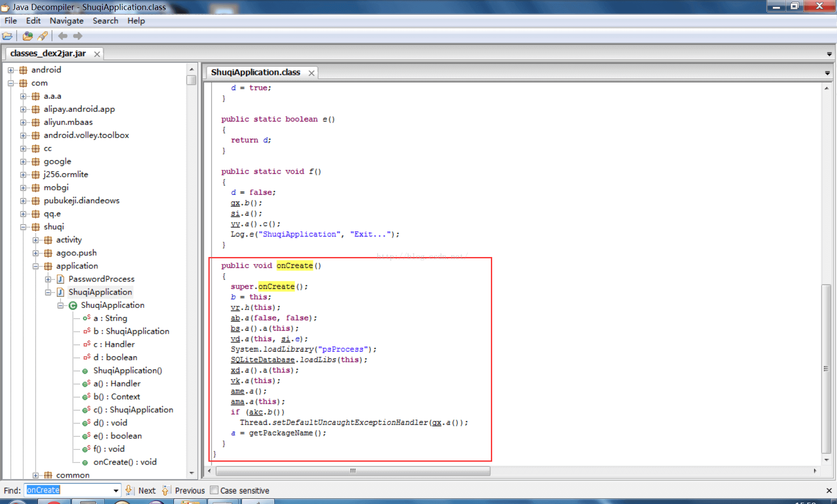Expand the pubukeji.diandeows node

[x=23, y=200]
